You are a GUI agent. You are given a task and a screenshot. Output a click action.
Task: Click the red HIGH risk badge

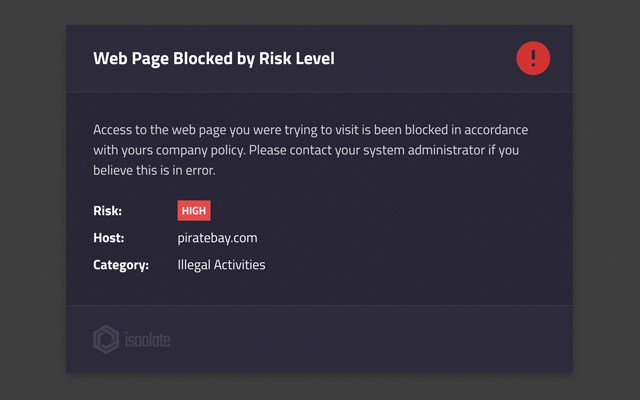coord(194,211)
